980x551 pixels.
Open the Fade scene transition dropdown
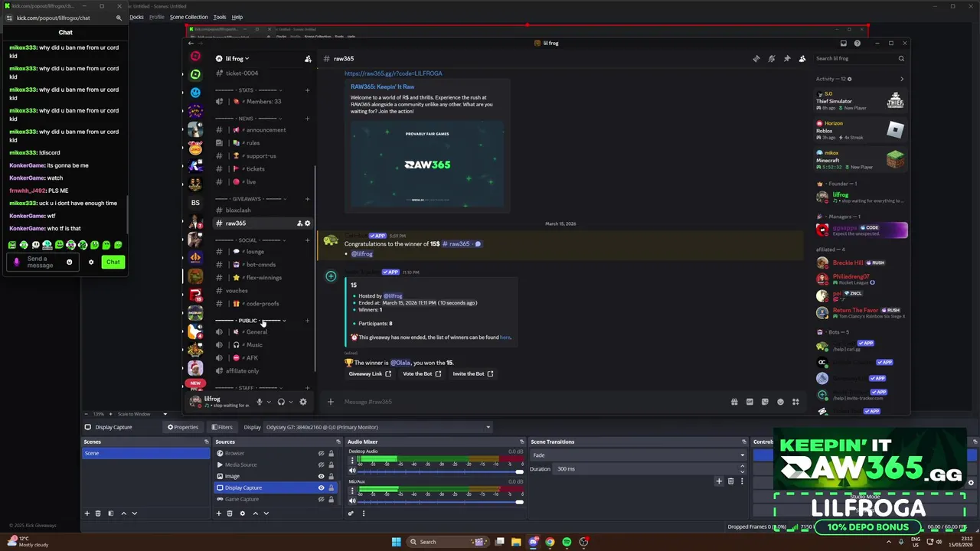638,455
